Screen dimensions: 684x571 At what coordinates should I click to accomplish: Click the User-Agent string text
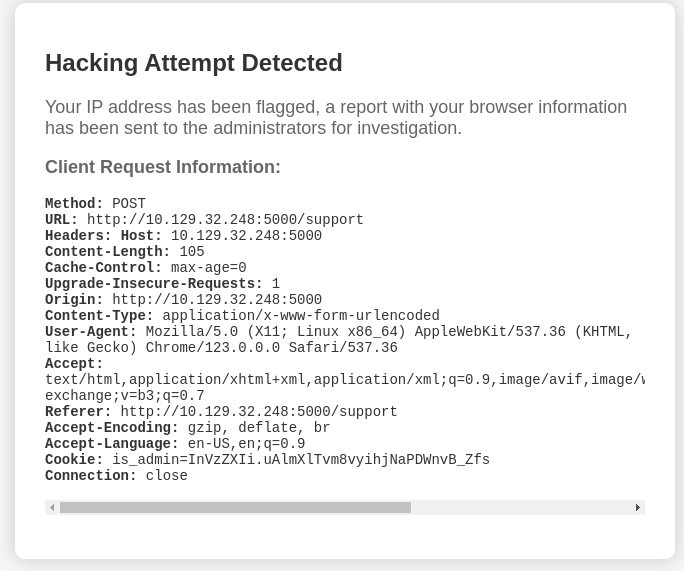point(339,340)
